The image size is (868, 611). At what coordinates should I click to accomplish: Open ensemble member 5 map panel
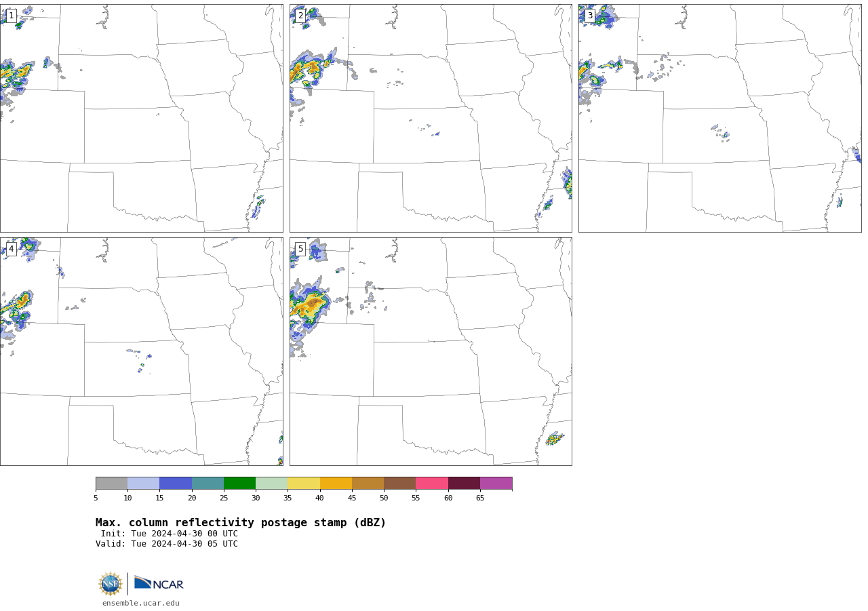431,351
